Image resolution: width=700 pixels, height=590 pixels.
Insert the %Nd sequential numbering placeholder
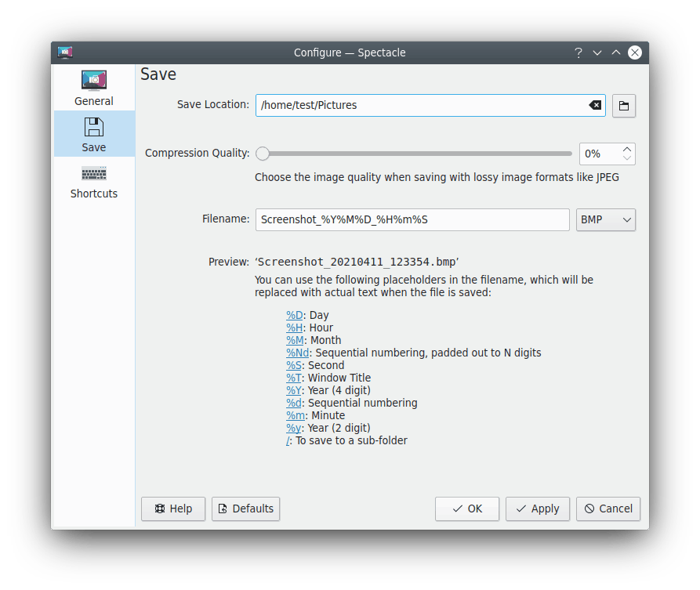coord(297,353)
